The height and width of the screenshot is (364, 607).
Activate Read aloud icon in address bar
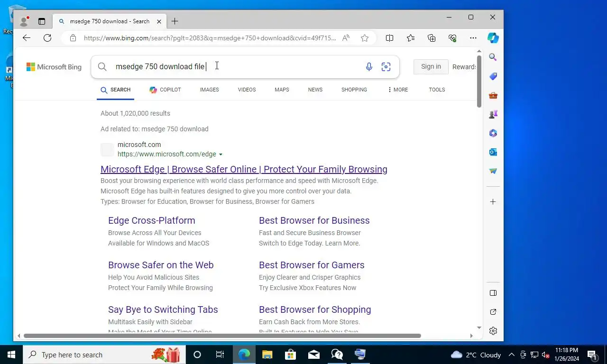point(346,38)
